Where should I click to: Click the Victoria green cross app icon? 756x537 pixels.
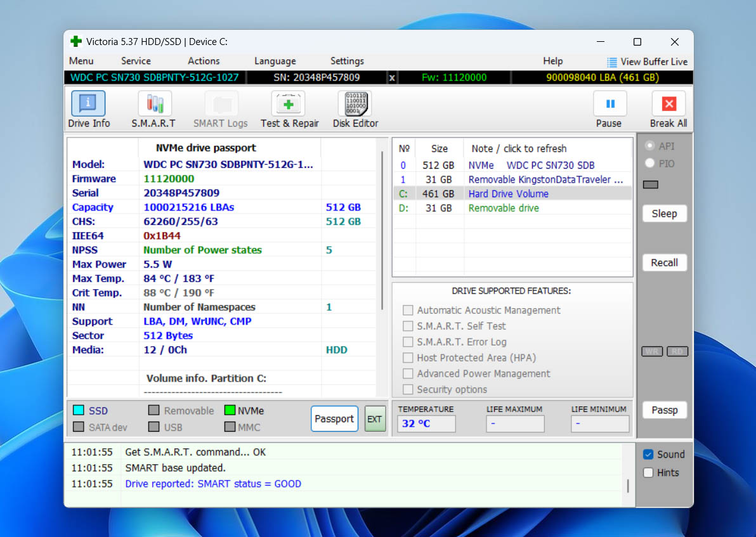76,41
